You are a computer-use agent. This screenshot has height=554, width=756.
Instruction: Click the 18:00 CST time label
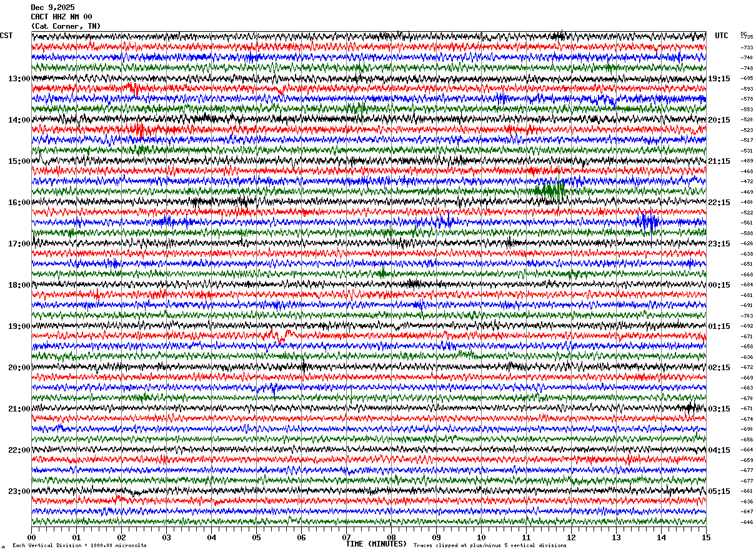(x=19, y=285)
